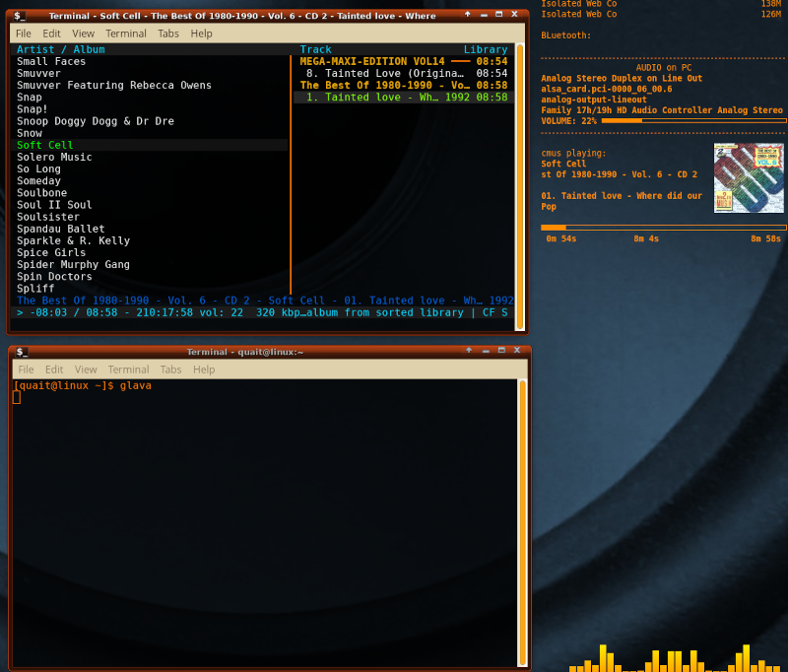
Task: Select track 8 Tainted Love (Original)
Action: coord(384,73)
